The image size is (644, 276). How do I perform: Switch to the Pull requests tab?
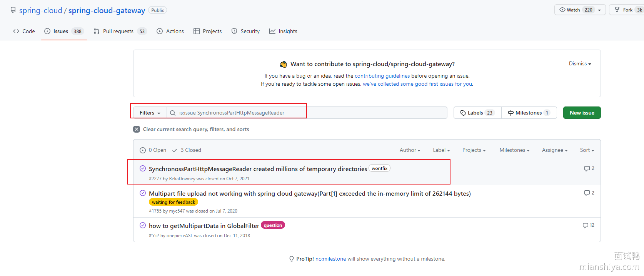coord(118,32)
